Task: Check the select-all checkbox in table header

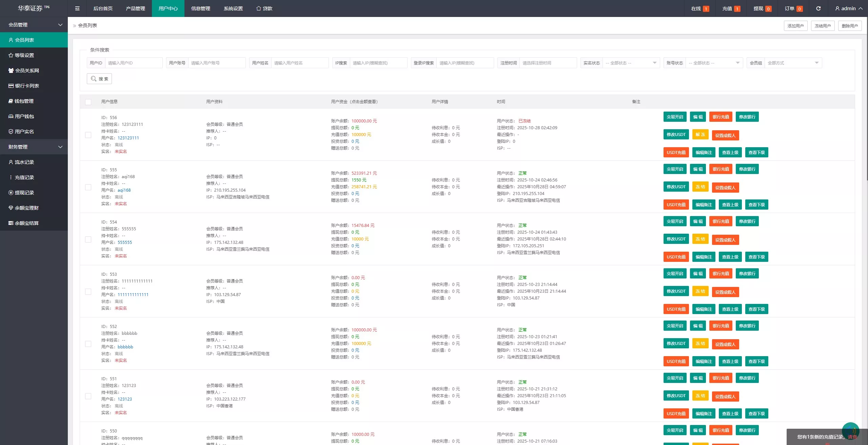Action: click(88, 102)
